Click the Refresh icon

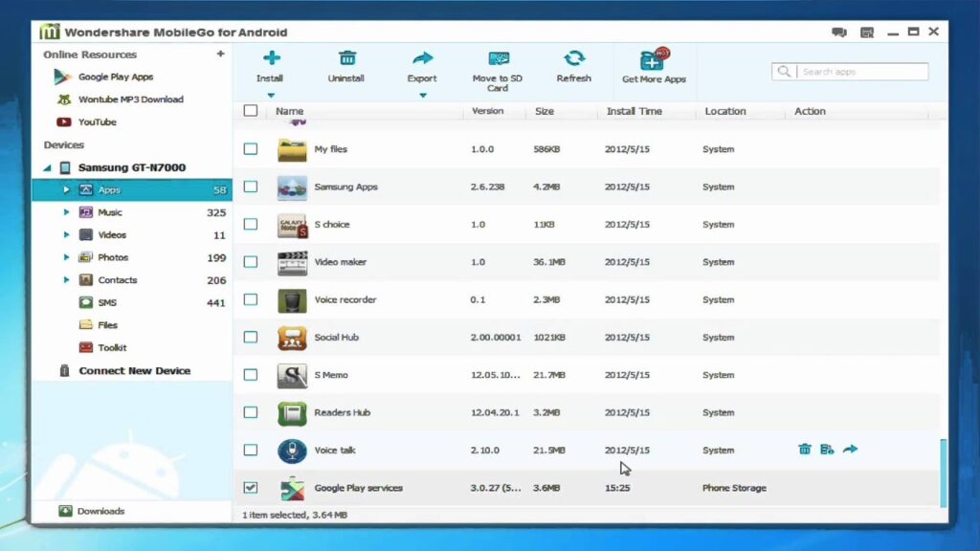tap(574, 58)
